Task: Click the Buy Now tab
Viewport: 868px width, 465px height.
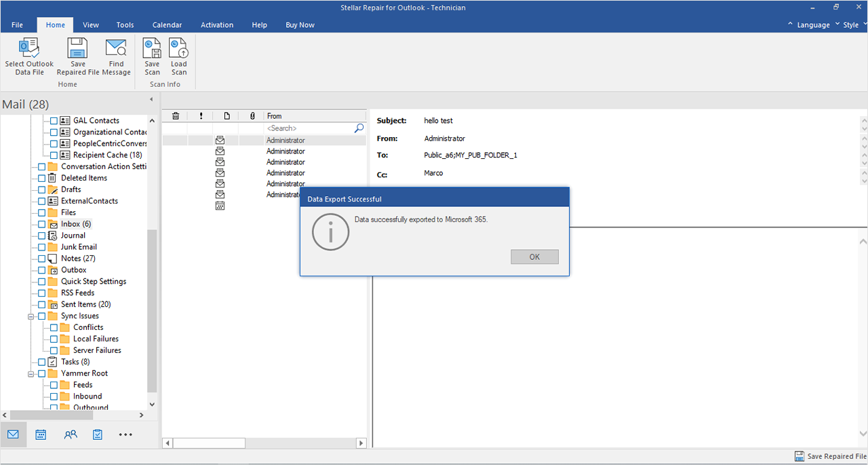Action: coord(300,25)
